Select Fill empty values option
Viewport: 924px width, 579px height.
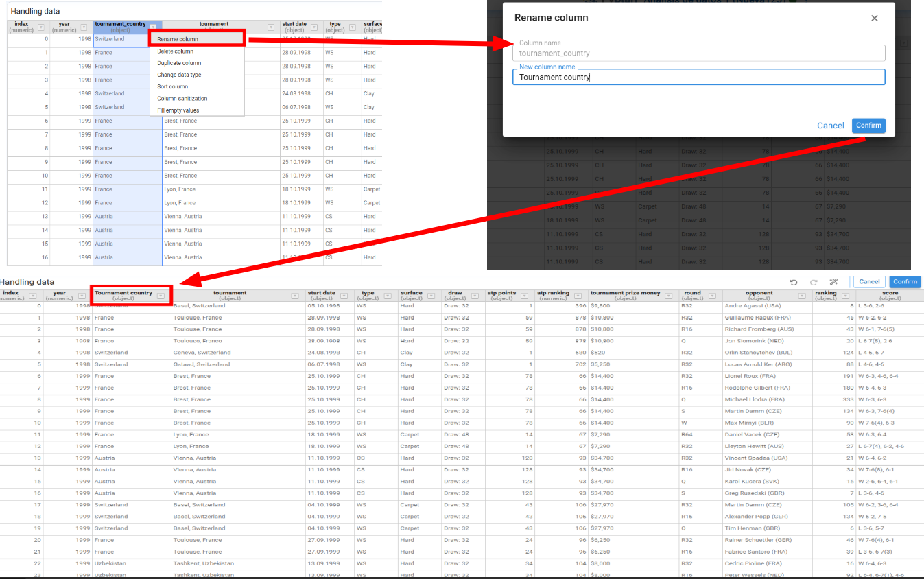point(178,110)
